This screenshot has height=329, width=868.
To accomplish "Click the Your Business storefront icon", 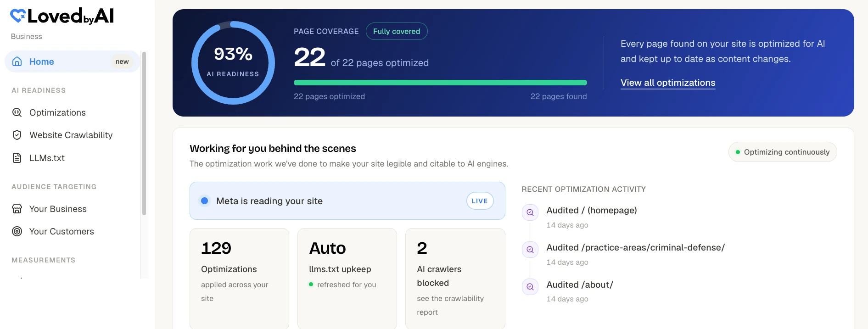I will tap(17, 209).
